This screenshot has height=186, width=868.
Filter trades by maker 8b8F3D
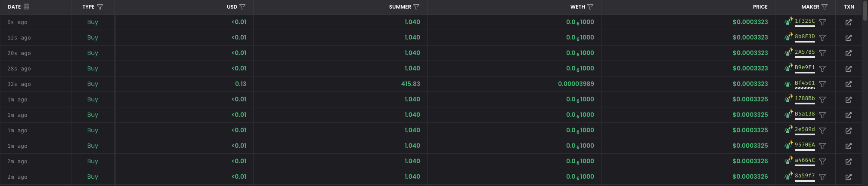pyautogui.click(x=822, y=38)
